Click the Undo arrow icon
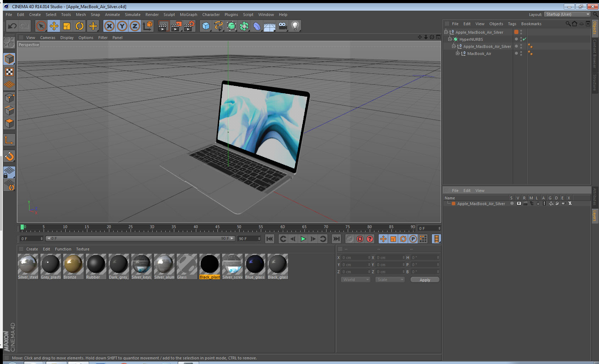599x364 pixels. point(12,26)
